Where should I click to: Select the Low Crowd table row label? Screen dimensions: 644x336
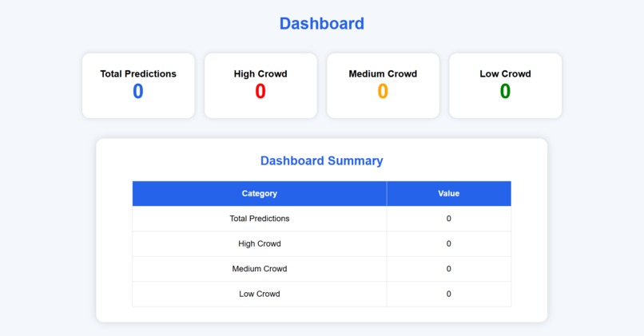click(x=260, y=294)
